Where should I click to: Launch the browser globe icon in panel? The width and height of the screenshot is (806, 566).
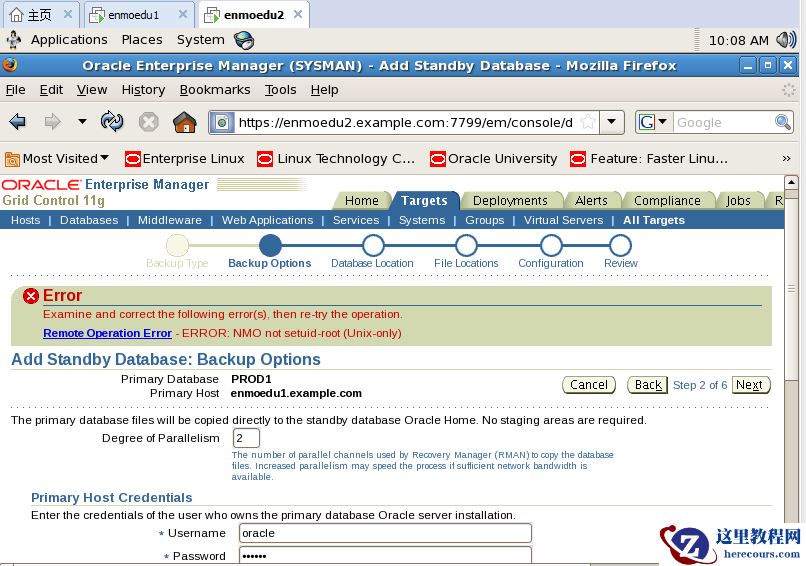point(244,40)
